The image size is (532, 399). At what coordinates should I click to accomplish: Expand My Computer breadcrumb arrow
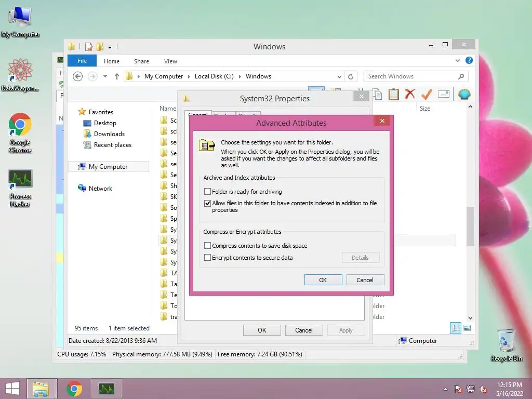(189, 76)
